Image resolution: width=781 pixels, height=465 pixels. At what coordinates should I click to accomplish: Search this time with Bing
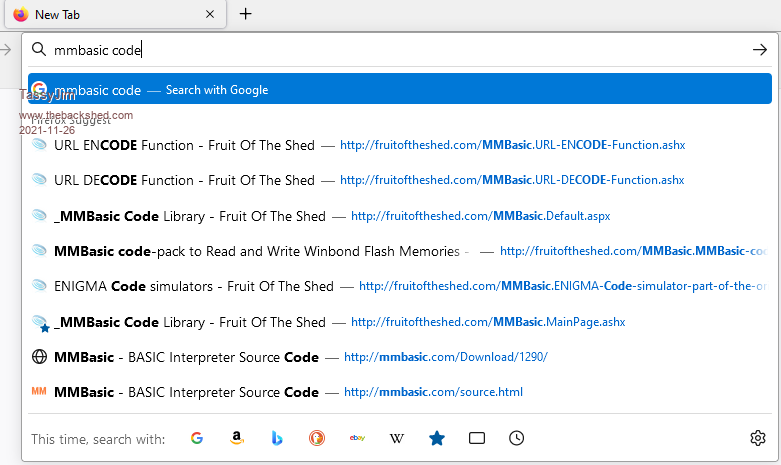[x=277, y=438]
